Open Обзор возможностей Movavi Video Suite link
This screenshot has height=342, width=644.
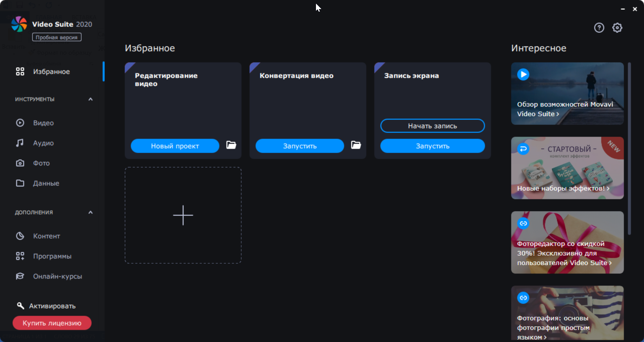565,109
